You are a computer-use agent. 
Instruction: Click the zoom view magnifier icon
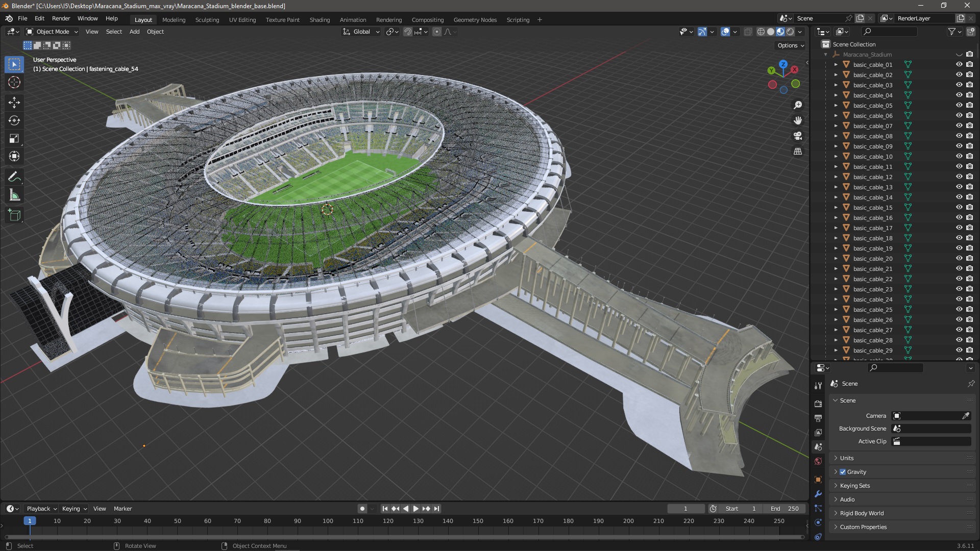[x=798, y=105]
